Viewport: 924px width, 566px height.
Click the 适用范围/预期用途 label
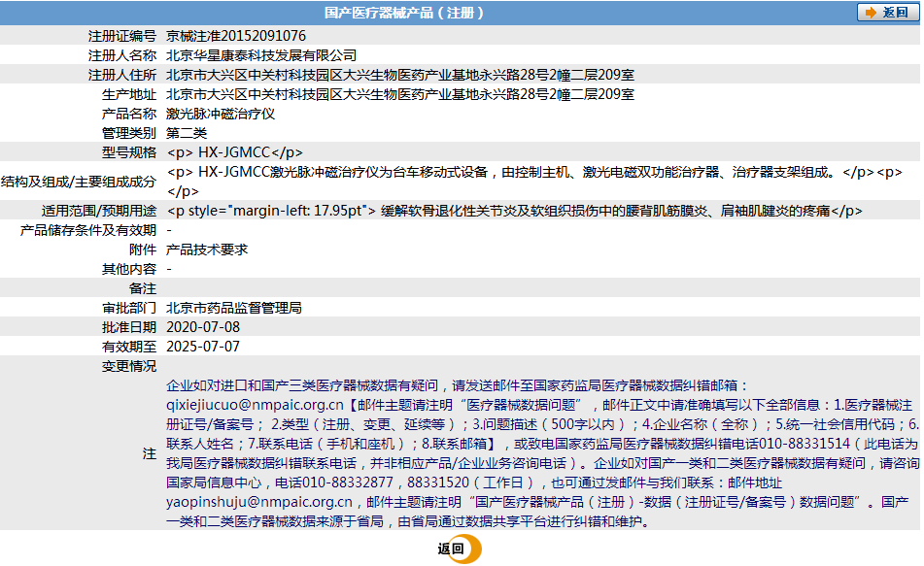[98, 211]
